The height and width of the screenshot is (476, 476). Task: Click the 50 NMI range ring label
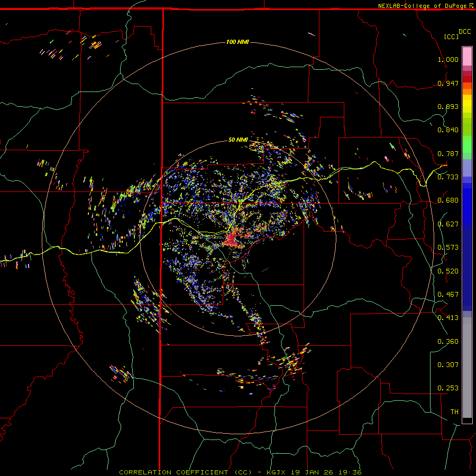coord(238,140)
